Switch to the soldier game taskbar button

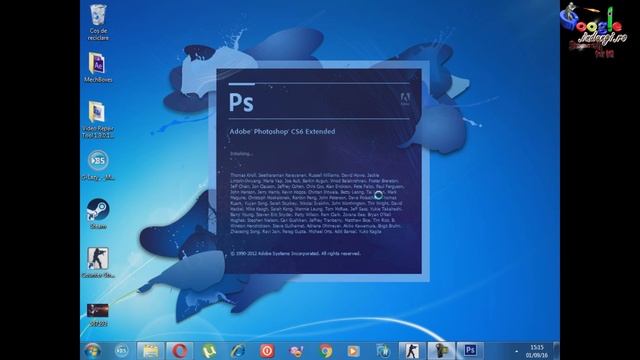click(441, 351)
